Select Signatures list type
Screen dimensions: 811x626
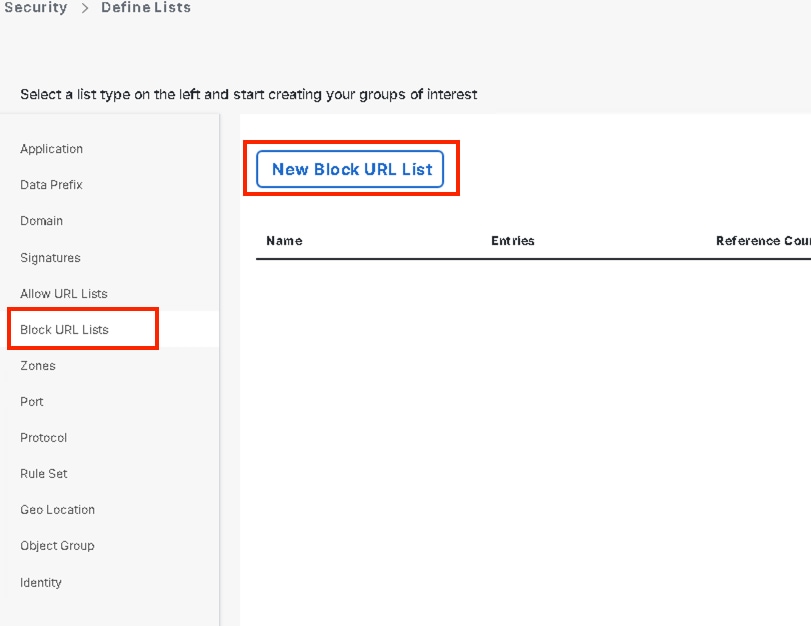[50, 258]
